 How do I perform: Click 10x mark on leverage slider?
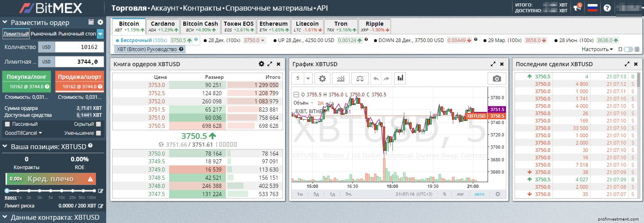[62, 197]
